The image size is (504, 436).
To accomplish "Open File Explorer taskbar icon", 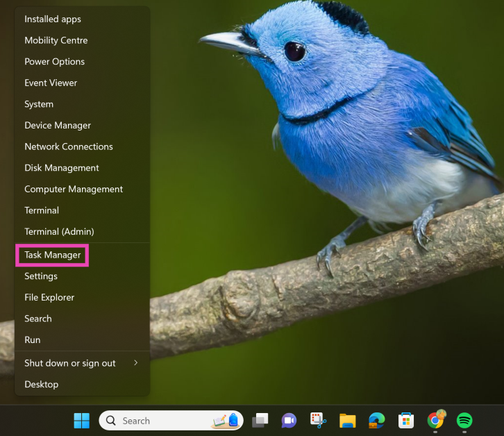I will click(x=348, y=421).
